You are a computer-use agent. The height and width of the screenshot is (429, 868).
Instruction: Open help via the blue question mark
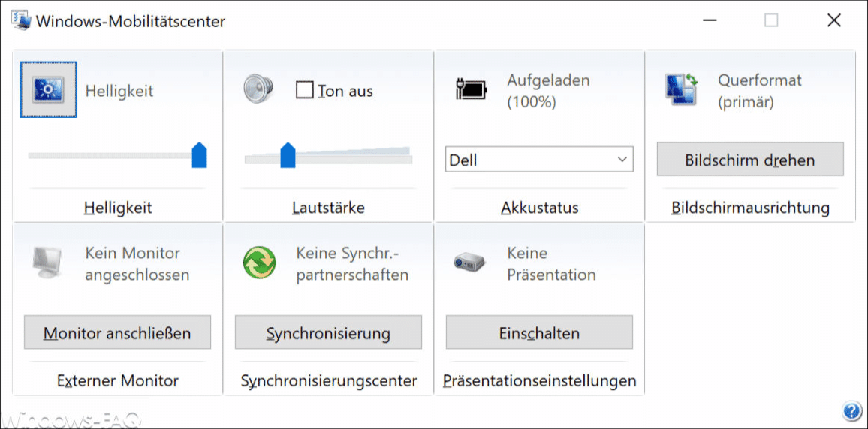851,411
